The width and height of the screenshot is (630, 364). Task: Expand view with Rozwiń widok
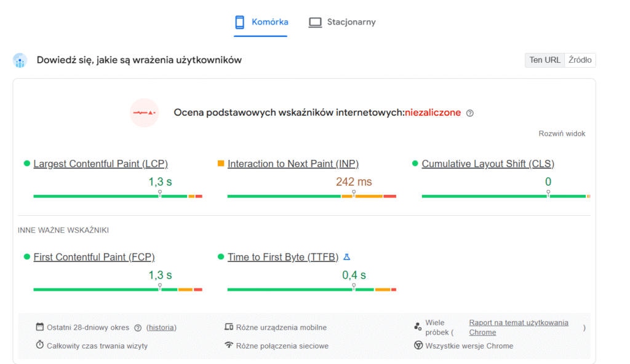coord(562,133)
